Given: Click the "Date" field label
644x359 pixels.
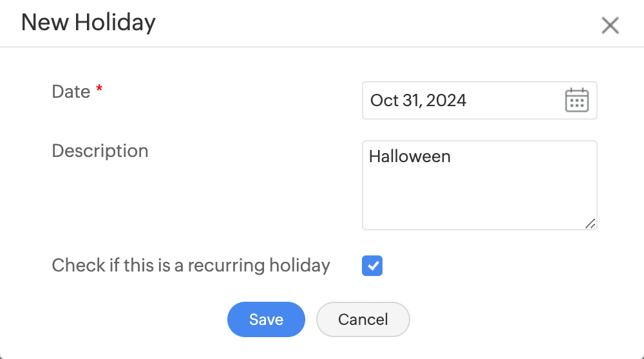Looking at the screenshot, I should pyautogui.click(x=71, y=92).
